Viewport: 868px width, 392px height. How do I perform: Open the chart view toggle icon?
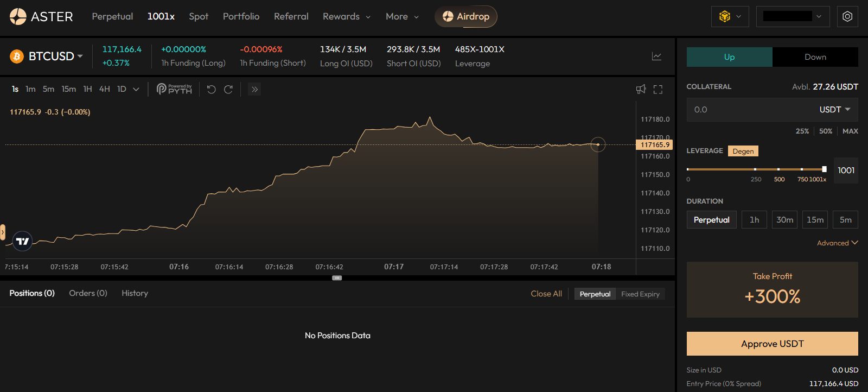(656, 56)
